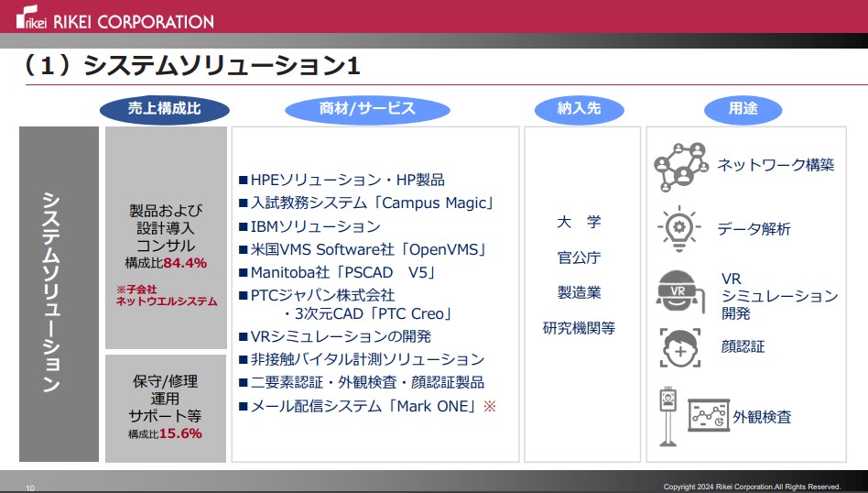
Task: Click the 84.4% composition value
Action: click(185, 263)
